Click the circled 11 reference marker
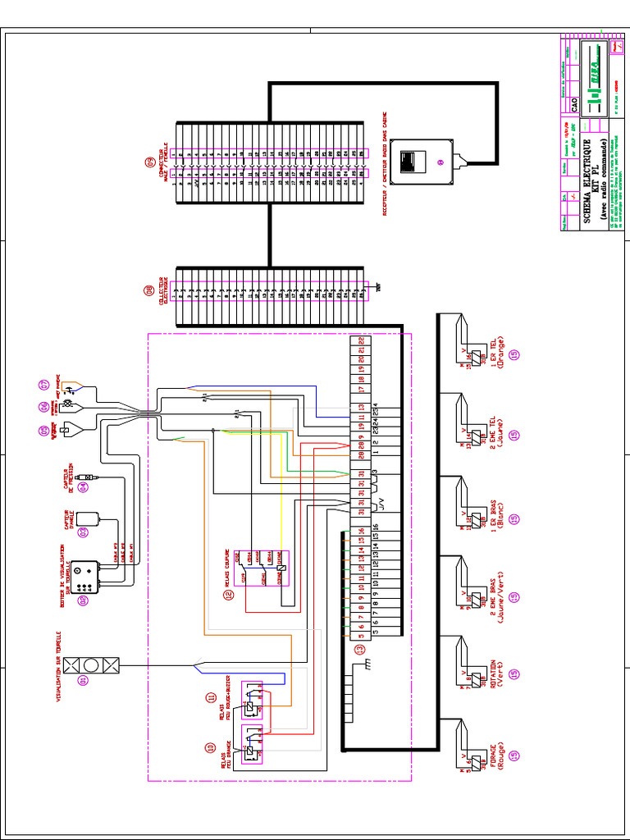 (x=211, y=697)
